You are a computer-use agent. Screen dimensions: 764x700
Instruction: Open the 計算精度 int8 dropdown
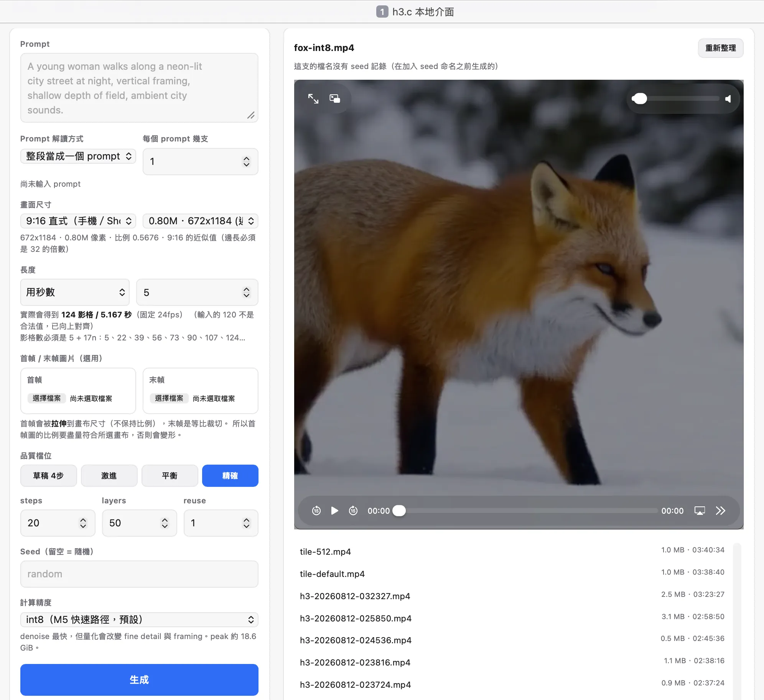pyautogui.click(x=139, y=619)
